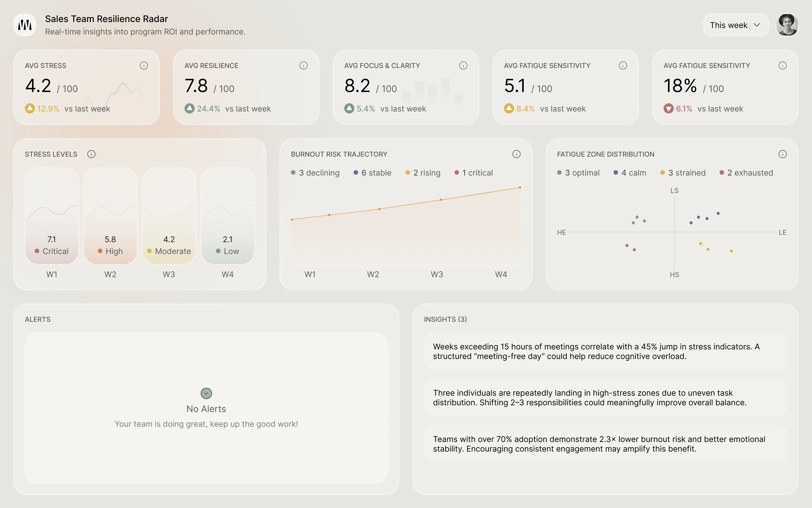Open Fatigue Zone Distribution info icon
The image size is (812, 508).
pyautogui.click(x=783, y=154)
